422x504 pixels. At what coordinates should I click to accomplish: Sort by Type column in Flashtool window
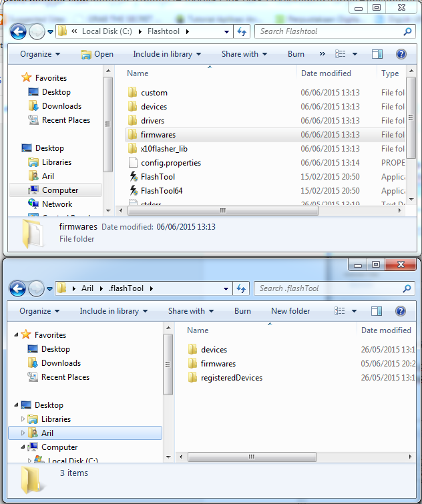click(390, 73)
